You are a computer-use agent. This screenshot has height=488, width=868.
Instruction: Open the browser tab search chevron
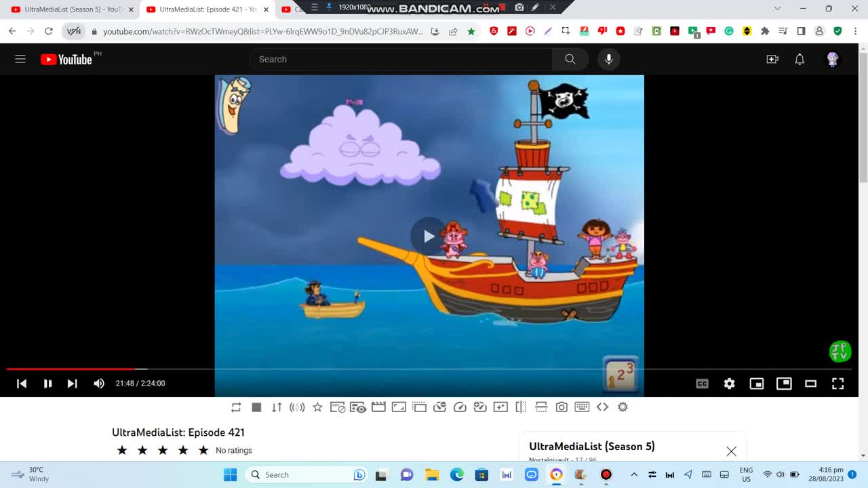(x=778, y=9)
